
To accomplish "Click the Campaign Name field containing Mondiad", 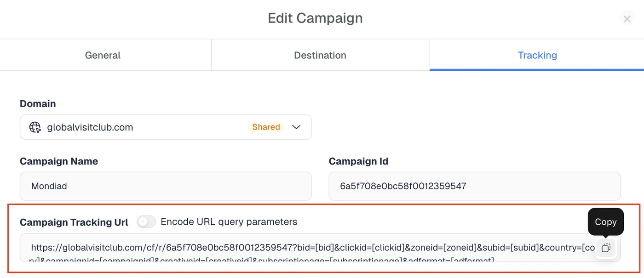I will coord(166,186).
